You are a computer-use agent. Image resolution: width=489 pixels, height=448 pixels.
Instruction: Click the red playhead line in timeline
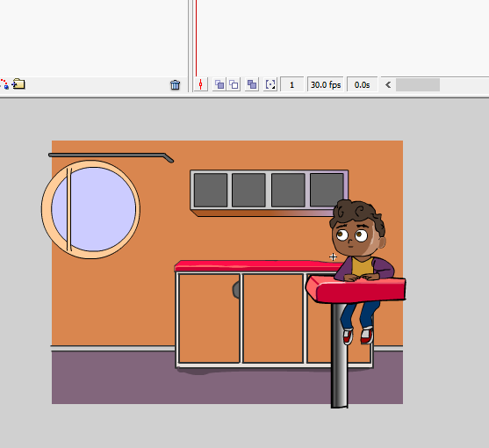(196, 38)
